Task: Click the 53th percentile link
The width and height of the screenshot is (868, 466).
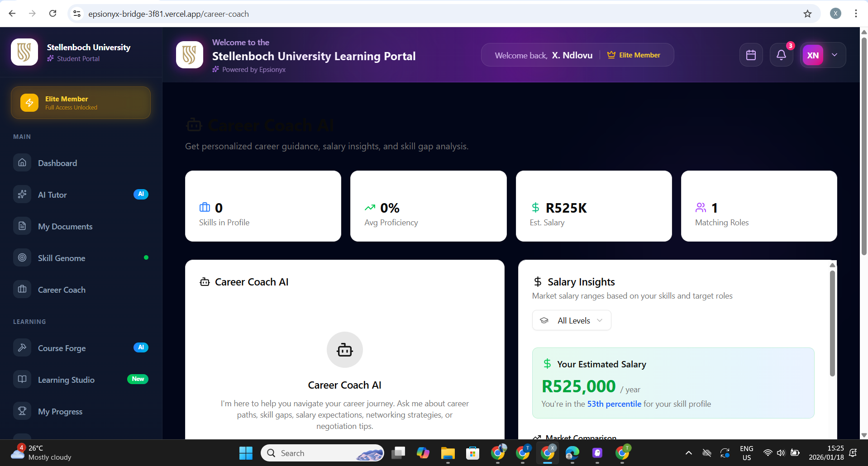Action: 614,404
